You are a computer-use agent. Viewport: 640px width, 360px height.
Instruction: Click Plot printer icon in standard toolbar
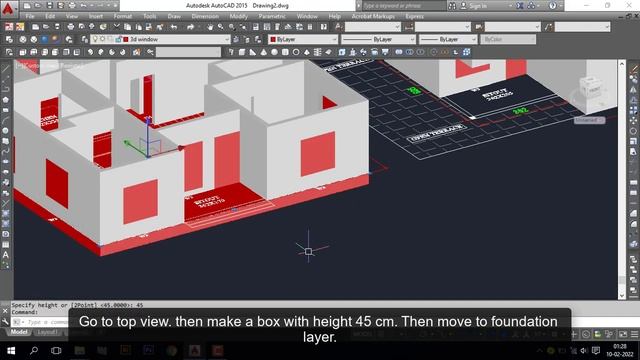tap(71, 27)
